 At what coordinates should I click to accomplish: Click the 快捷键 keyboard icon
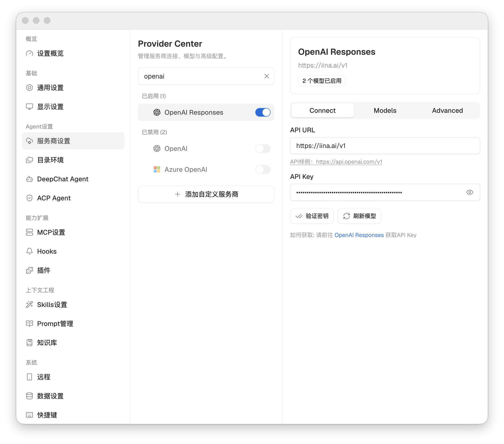[29, 415]
